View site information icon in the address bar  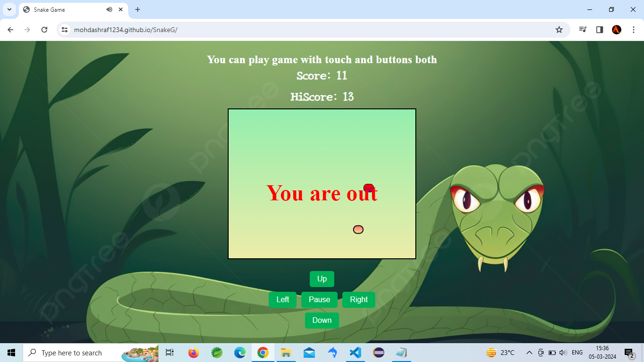(x=64, y=29)
